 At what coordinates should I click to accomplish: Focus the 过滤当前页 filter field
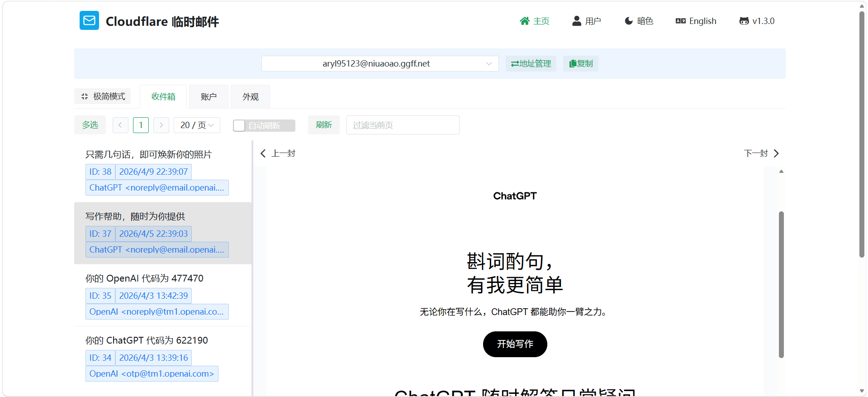(x=403, y=125)
